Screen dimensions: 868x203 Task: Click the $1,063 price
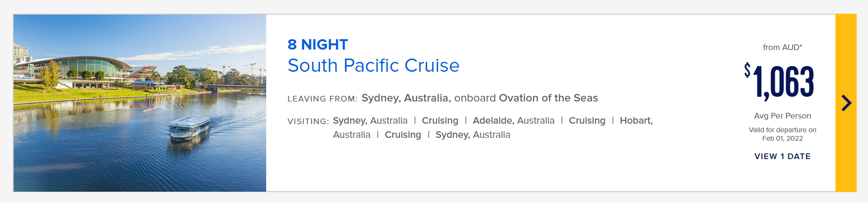779,82
